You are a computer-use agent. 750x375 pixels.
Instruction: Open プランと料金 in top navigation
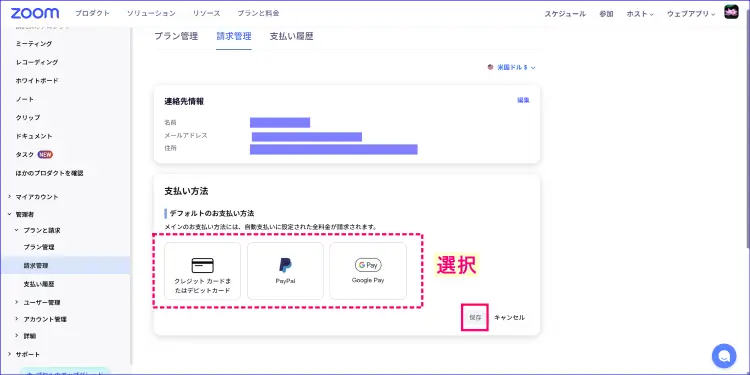(x=258, y=13)
